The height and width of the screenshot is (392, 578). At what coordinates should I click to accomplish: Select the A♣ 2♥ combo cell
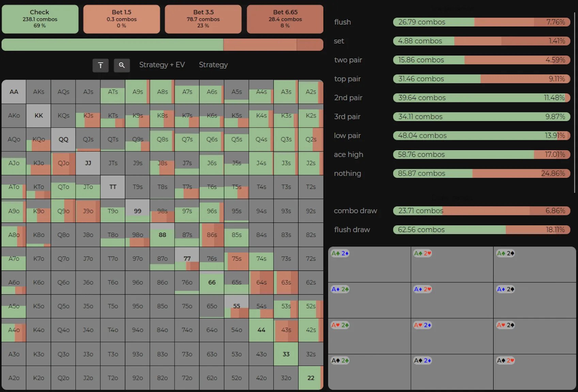pos(452,264)
